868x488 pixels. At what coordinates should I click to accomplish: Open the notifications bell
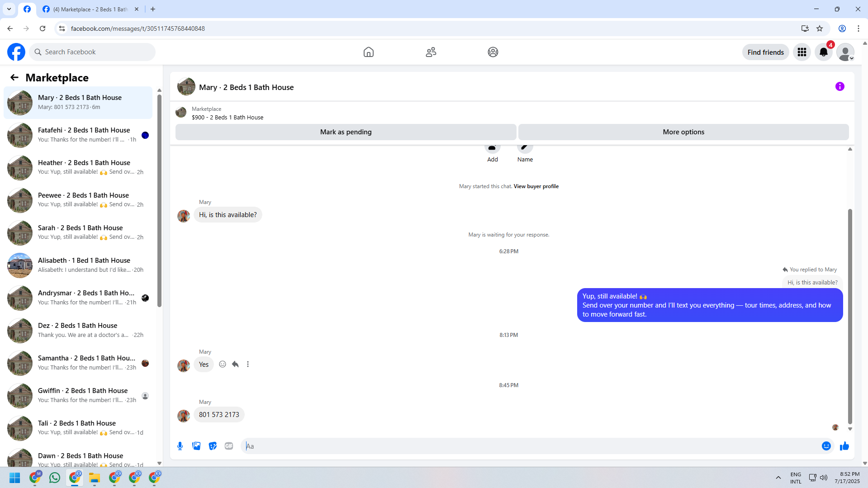[x=824, y=52]
